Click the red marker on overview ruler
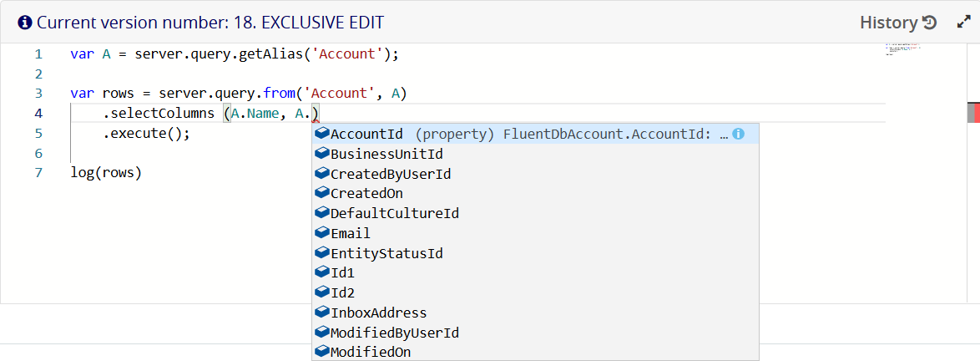Viewport: 980px width, 361px height. pyautogui.click(x=973, y=113)
